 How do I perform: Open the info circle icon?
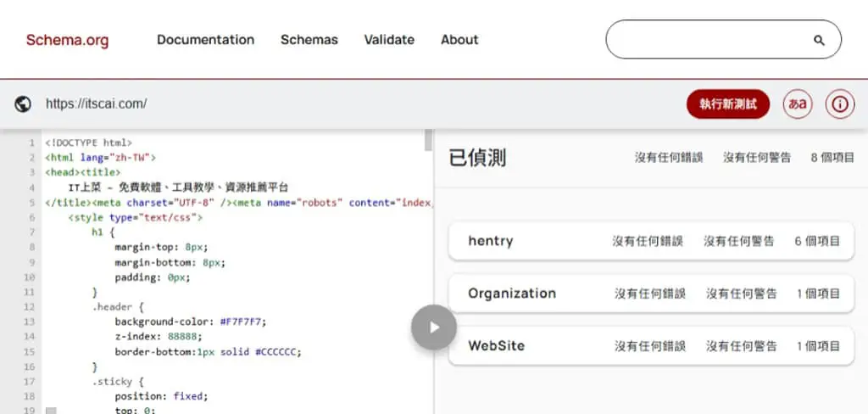[x=840, y=103]
